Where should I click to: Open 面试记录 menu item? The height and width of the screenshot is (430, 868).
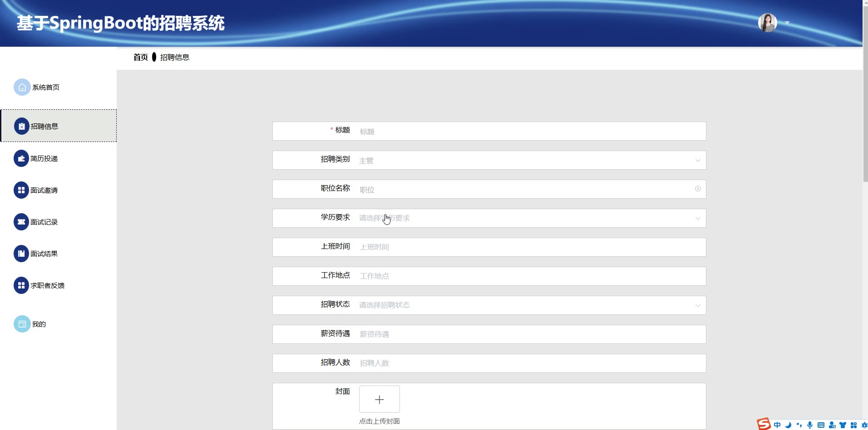(x=44, y=222)
